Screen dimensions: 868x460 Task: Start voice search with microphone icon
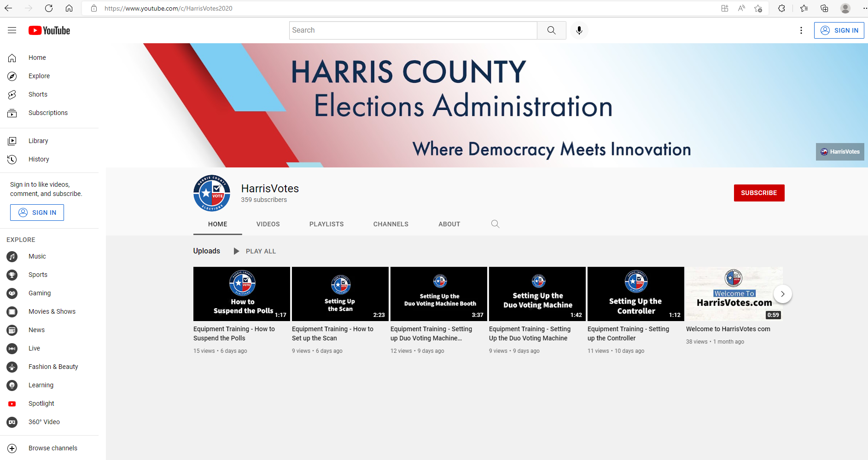(579, 30)
